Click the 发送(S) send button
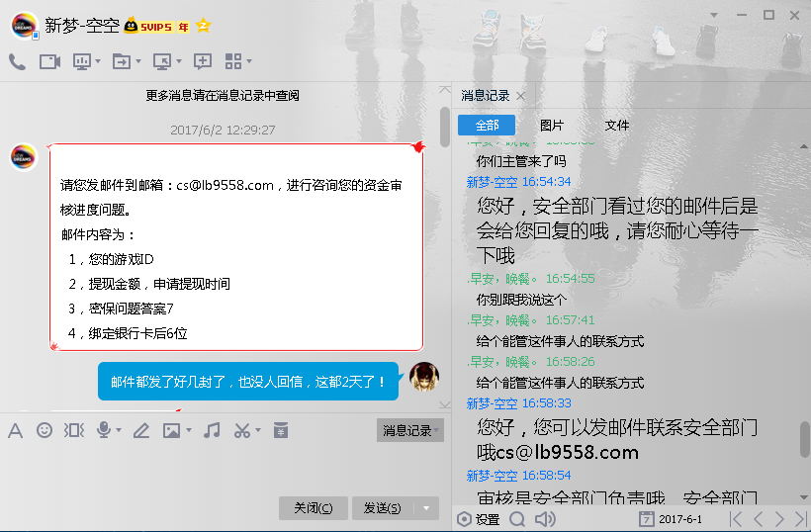Image resolution: width=811 pixels, height=532 pixels. [383, 508]
